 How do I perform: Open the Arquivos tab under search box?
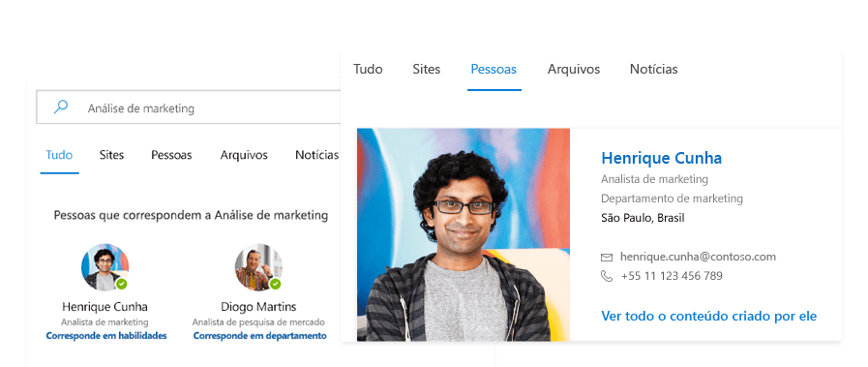[x=244, y=155]
